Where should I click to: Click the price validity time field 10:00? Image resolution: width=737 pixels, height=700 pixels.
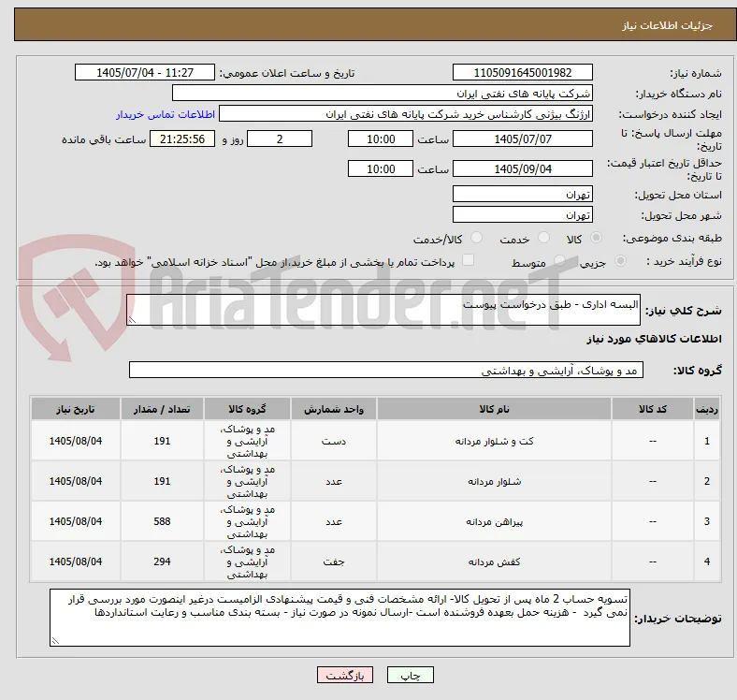pos(381,168)
